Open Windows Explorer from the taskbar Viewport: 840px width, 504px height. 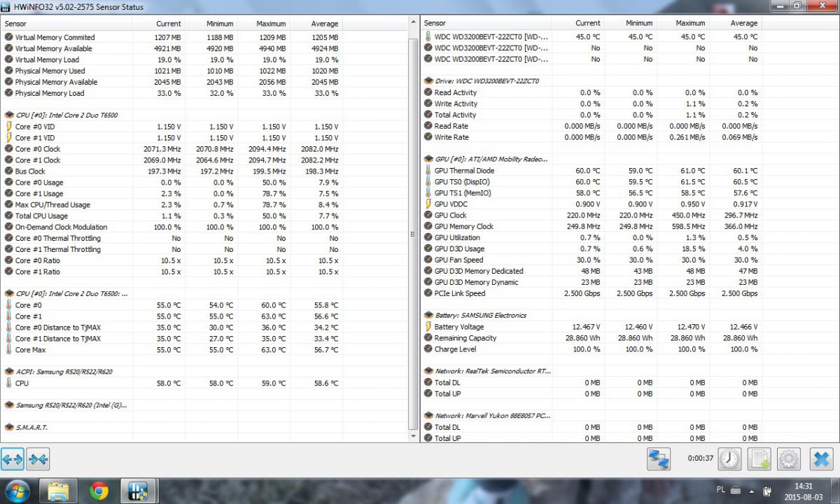pos(58,491)
